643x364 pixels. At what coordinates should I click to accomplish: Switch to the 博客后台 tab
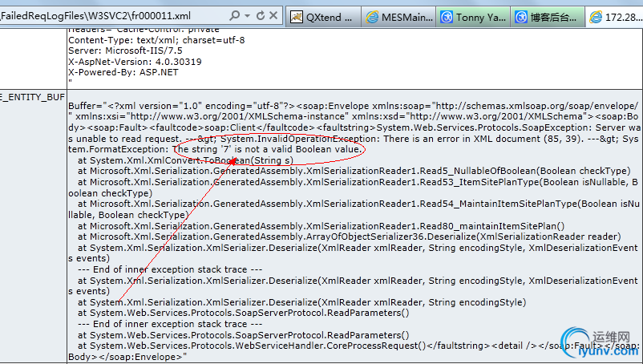(548, 17)
